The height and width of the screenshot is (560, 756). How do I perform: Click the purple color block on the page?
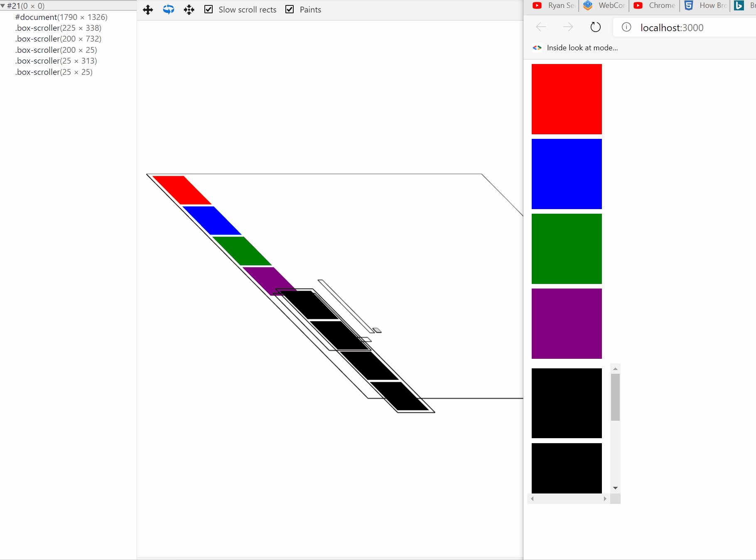point(567,323)
